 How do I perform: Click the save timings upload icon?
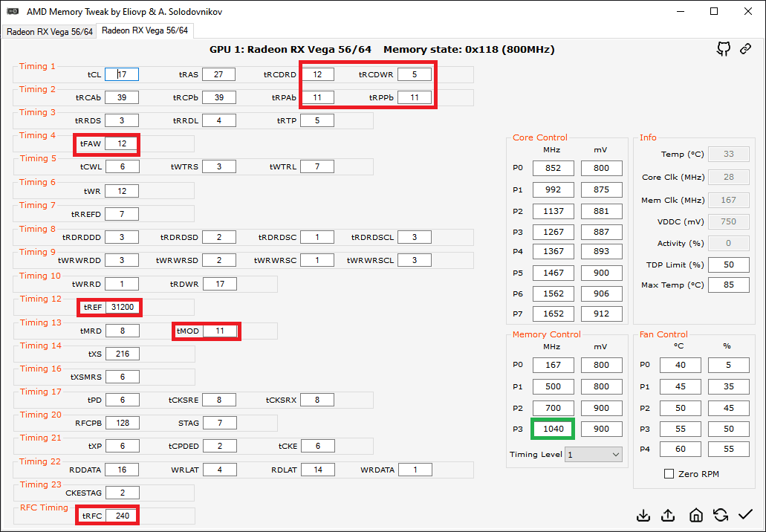[x=668, y=516]
